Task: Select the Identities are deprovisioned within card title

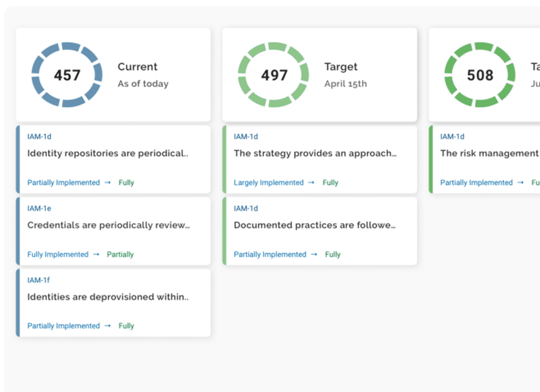Action: 108,296
